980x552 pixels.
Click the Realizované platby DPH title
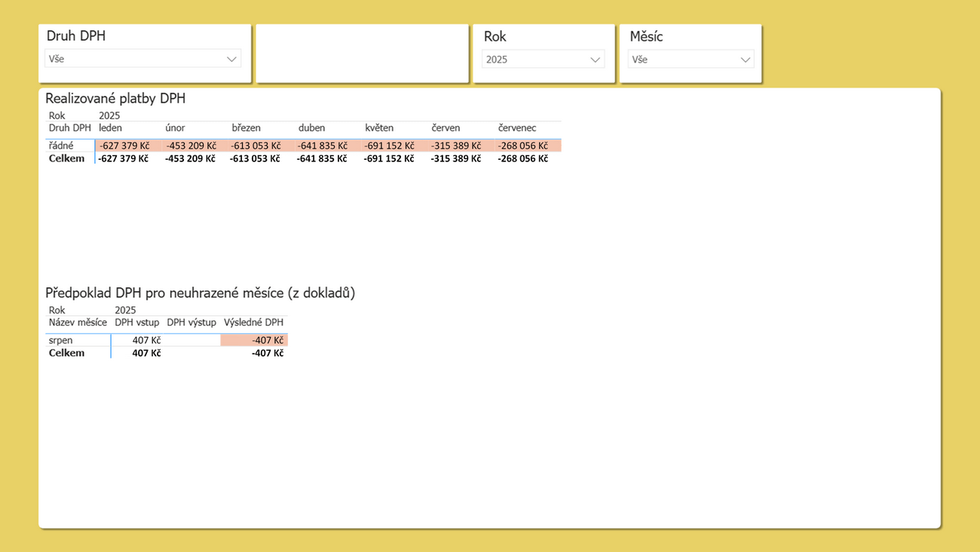click(x=115, y=99)
